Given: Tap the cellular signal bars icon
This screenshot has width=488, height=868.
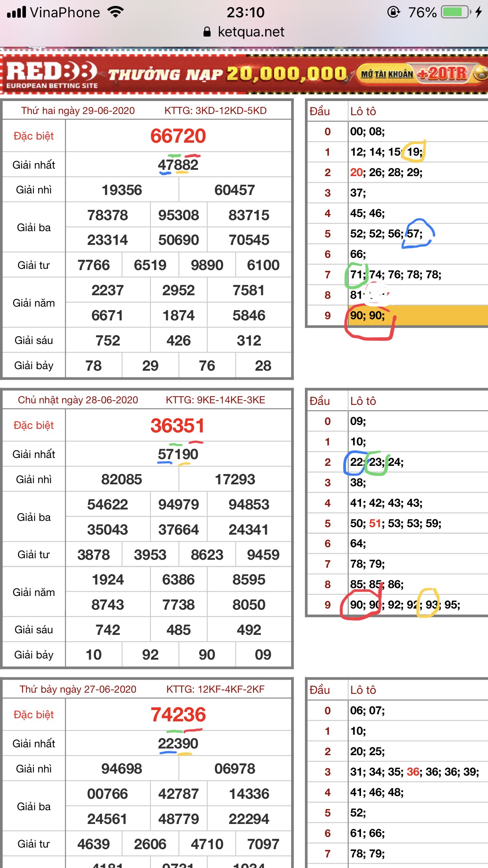Looking at the screenshot, I should click(17, 12).
